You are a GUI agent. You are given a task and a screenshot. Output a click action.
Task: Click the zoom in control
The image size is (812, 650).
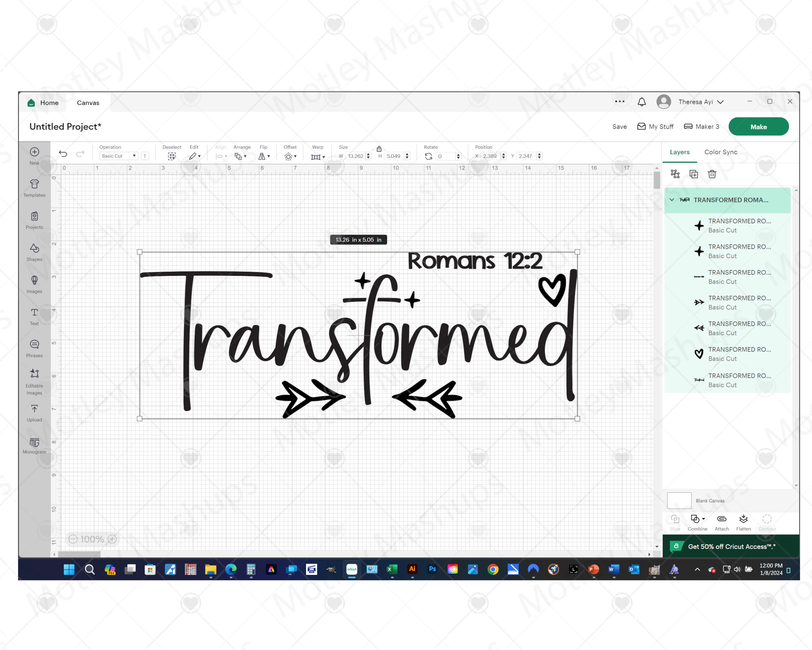(x=112, y=539)
